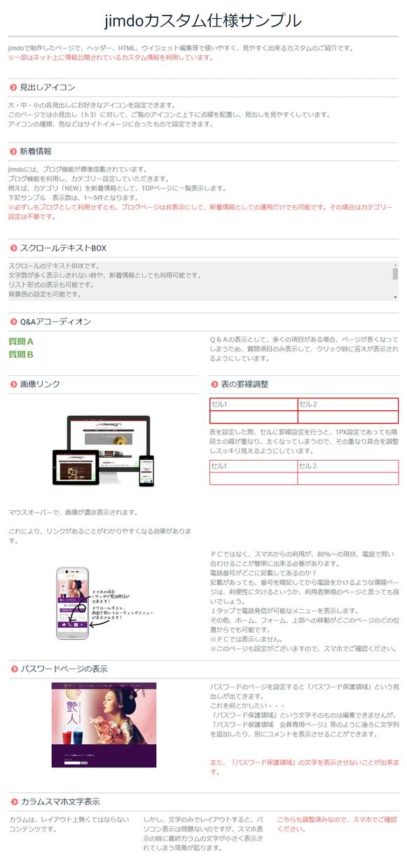
Task: Click the パスワードページの表示 heading text
Action: point(64,669)
